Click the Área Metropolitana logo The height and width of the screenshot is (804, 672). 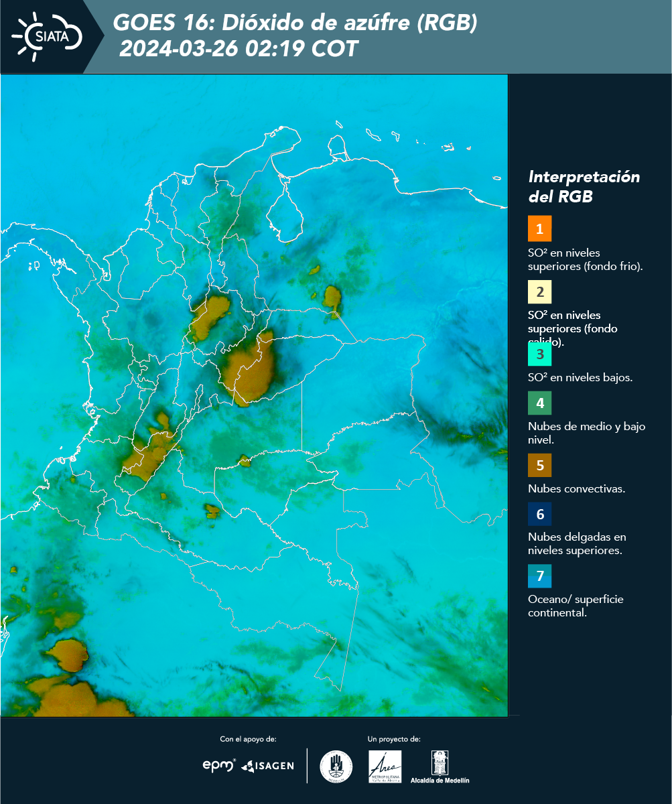(x=385, y=766)
